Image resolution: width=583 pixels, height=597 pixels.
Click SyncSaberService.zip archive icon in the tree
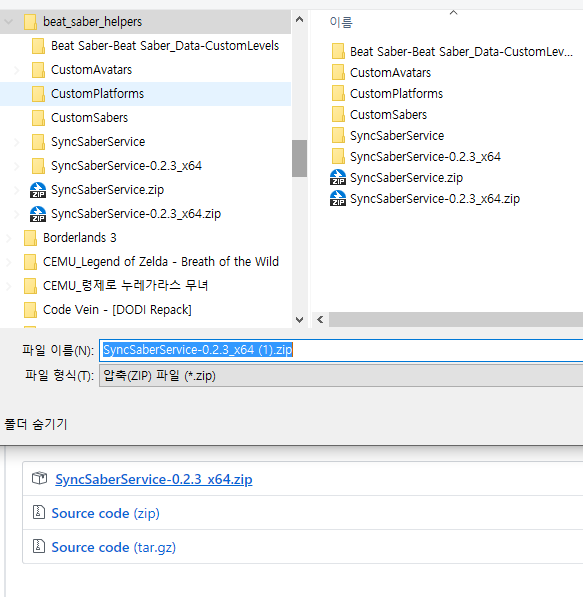click(38, 190)
